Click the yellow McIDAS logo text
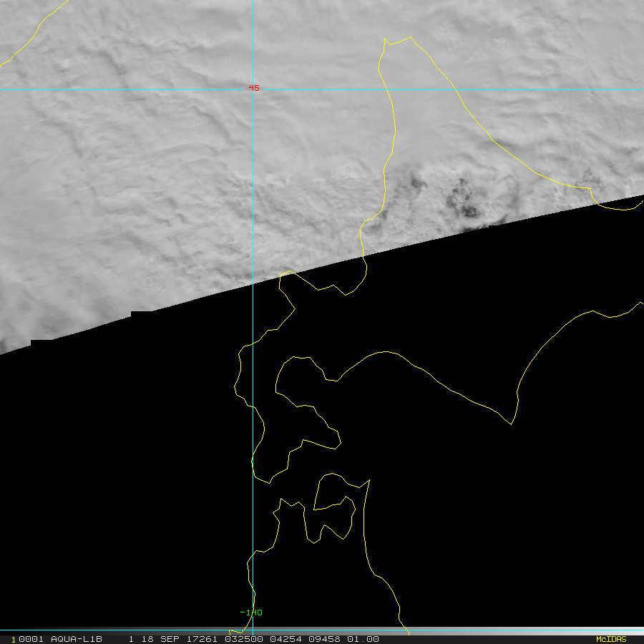The width and height of the screenshot is (644, 644). (x=611, y=639)
